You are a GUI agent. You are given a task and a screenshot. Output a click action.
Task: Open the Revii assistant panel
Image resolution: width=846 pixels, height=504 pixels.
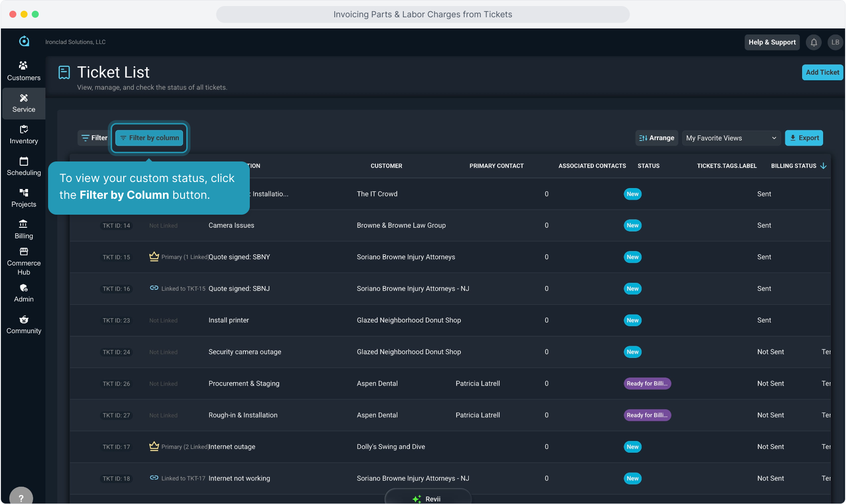(428, 498)
